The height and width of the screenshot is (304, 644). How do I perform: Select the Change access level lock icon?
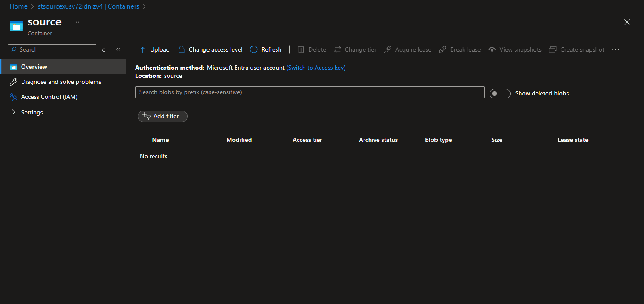pos(182,49)
